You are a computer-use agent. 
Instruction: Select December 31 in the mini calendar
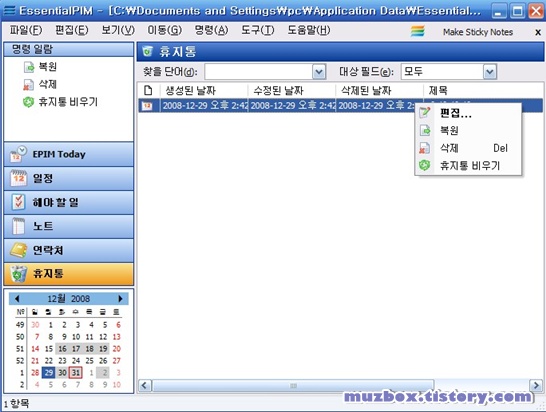(76, 373)
